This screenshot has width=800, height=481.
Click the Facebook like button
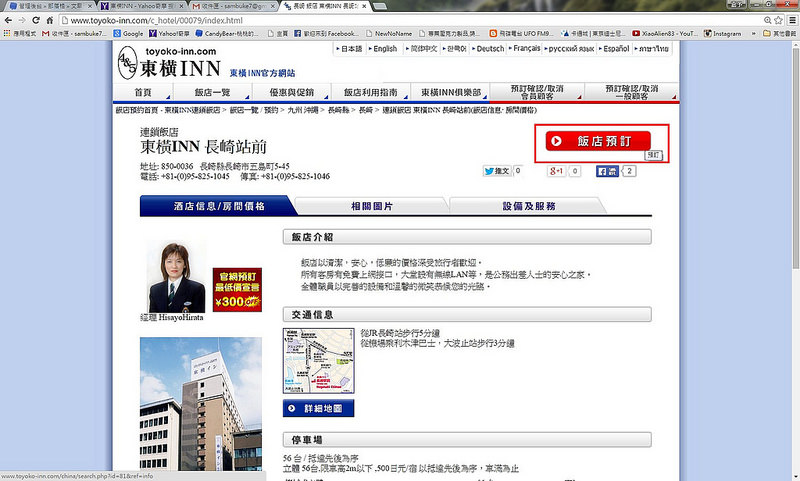(607, 171)
